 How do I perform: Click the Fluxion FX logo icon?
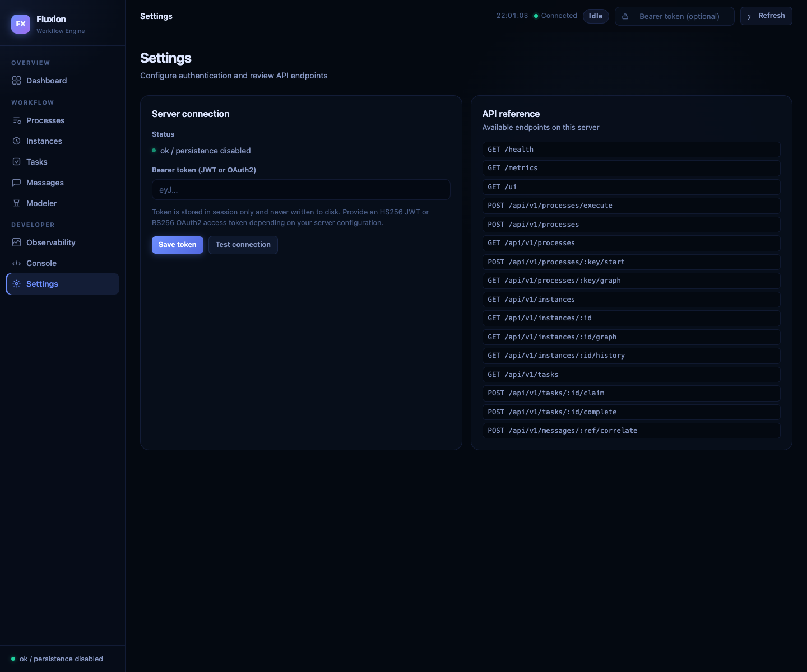point(21,24)
